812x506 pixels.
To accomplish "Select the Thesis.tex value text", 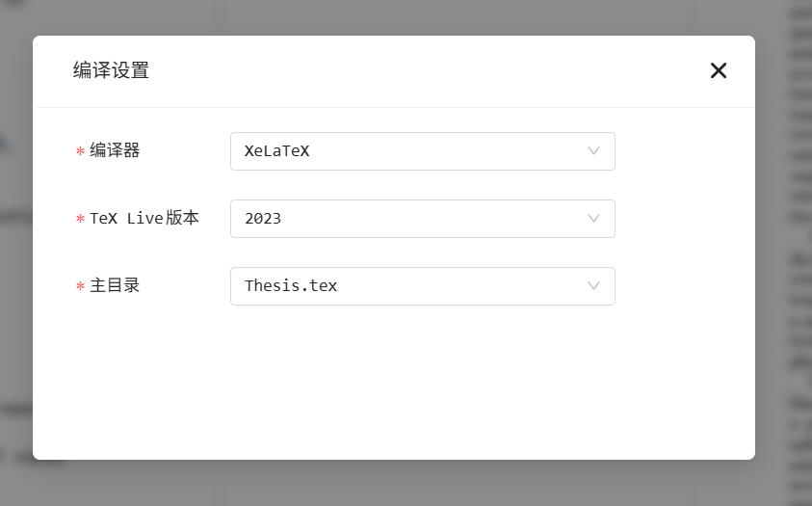I will (291, 286).
